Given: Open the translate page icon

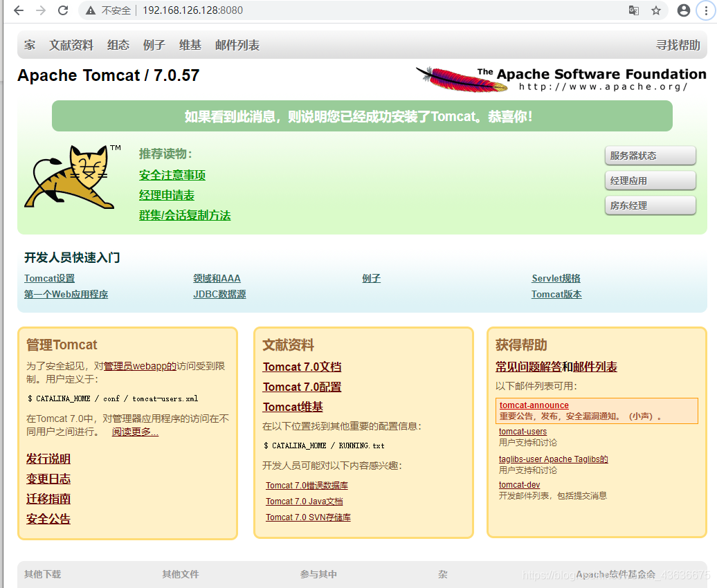Looking at the screenshot, I should click(x=634, y=10).
